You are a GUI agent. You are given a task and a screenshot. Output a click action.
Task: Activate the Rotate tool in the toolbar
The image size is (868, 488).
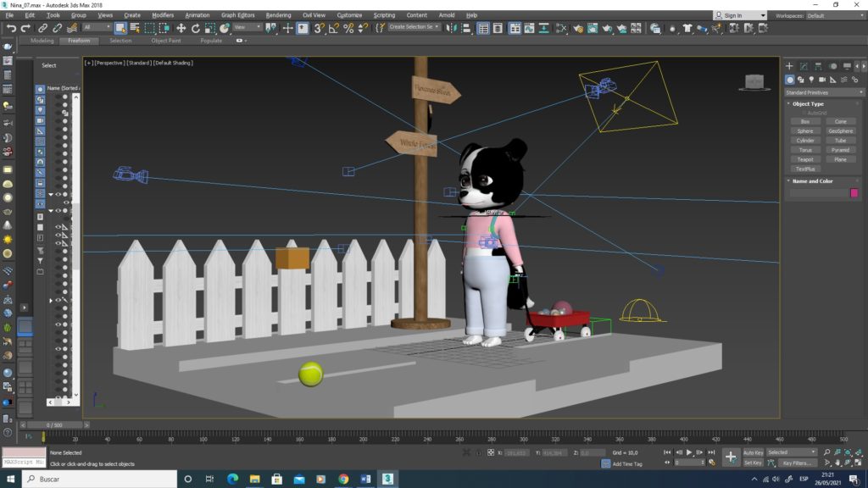point(196,28)
